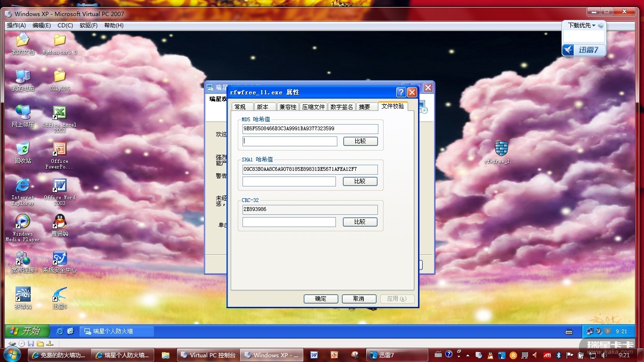The image size is (644, 362).
Task: Open the Windows Explorer folder icon in host taskbar
Action: click(165, 355)
